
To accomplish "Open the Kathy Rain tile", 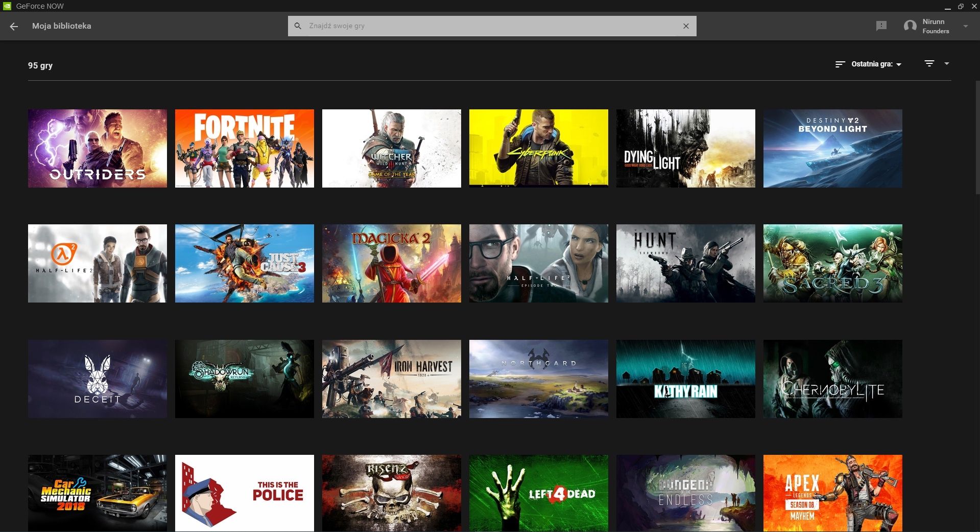I will click(x=685, y=379).
